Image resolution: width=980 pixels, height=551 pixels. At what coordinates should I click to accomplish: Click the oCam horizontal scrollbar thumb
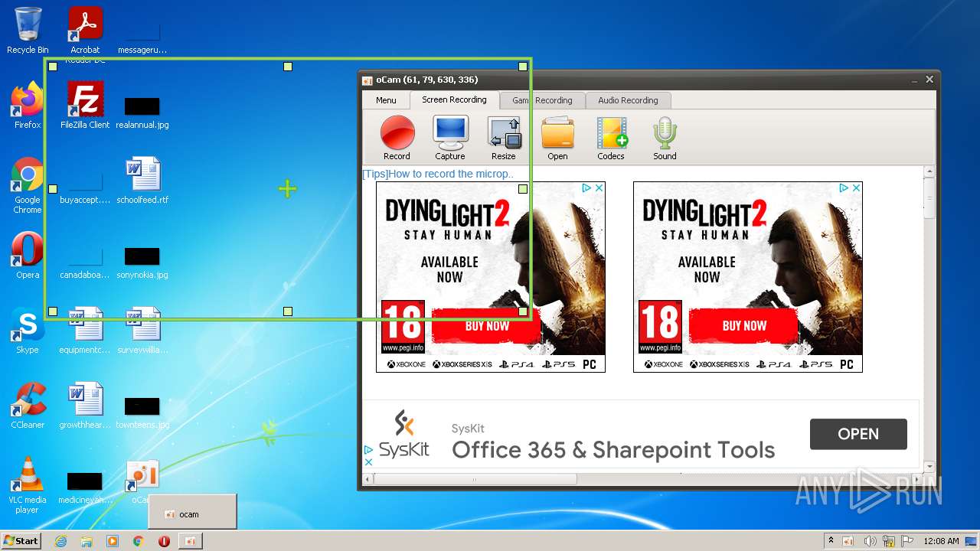(x=475, y=480)
